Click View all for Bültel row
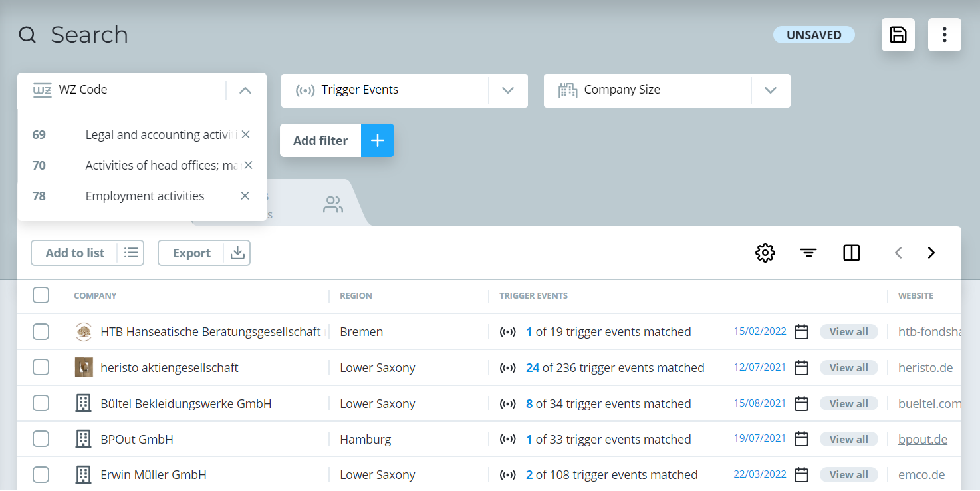This screenshot has height=491, width=980. coord(849,403)
